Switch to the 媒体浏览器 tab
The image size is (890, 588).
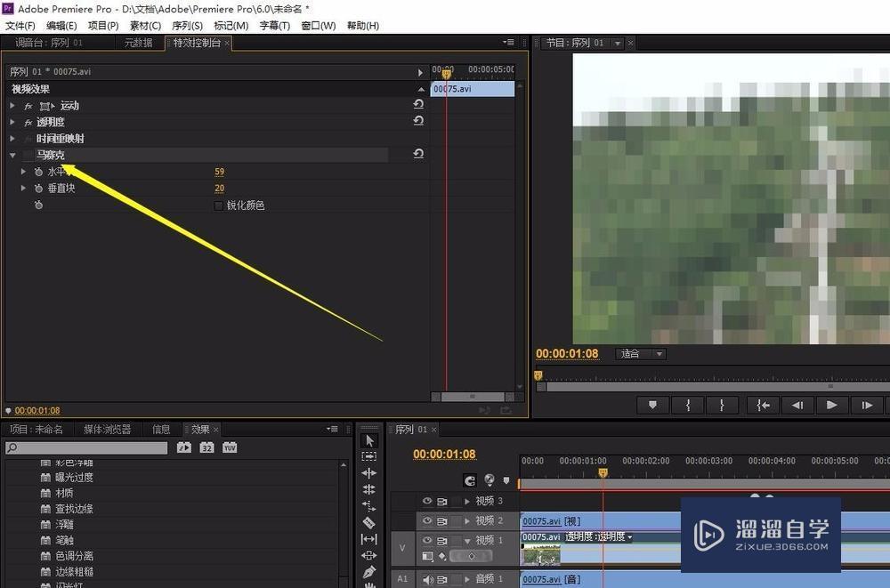[107, 429]
